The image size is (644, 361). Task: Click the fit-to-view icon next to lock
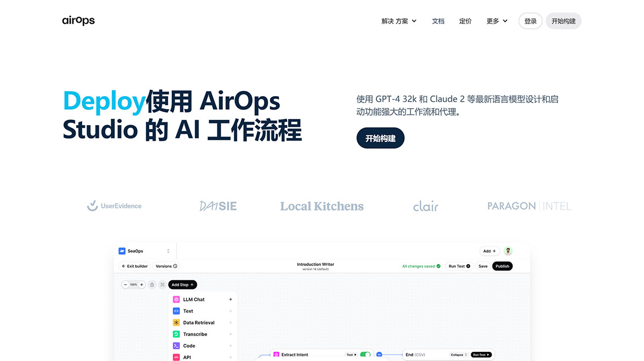coord(162,284)
